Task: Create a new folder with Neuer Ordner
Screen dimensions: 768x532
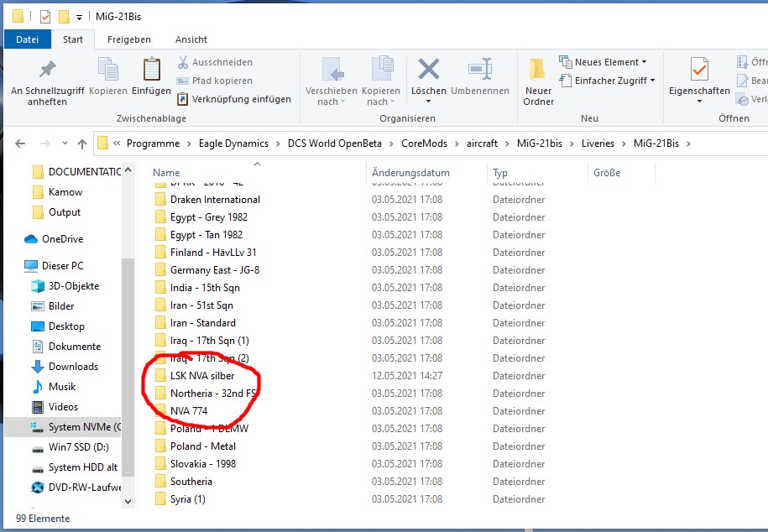Action: 538,81
